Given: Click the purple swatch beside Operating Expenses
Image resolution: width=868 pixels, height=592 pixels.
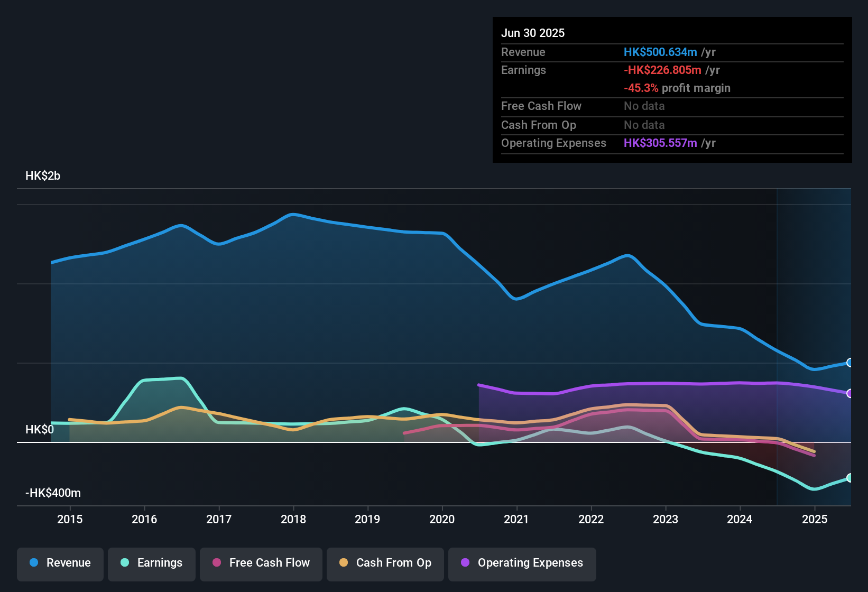Looking at the screenshot, I should [465, 563].
